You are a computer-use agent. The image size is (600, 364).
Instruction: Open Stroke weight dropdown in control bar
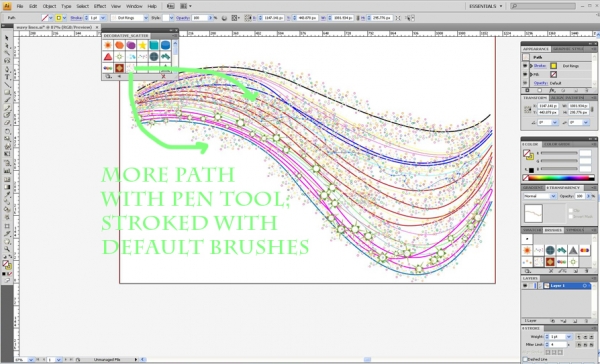[103, 18]
